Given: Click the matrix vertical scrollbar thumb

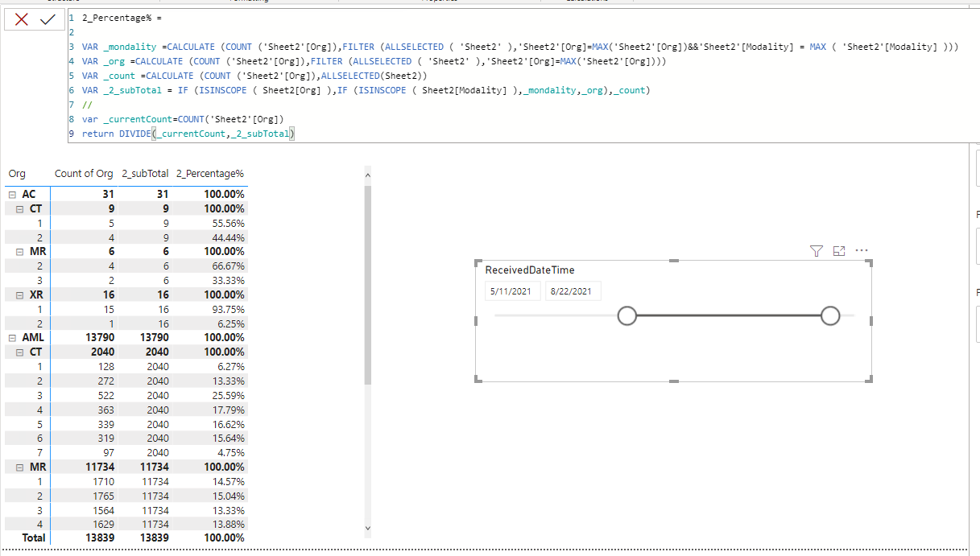Looking at the screenshot, I should (368, 284).
